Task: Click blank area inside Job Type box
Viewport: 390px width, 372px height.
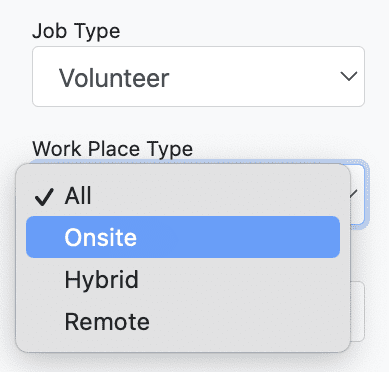Action: tap(253, 76)
